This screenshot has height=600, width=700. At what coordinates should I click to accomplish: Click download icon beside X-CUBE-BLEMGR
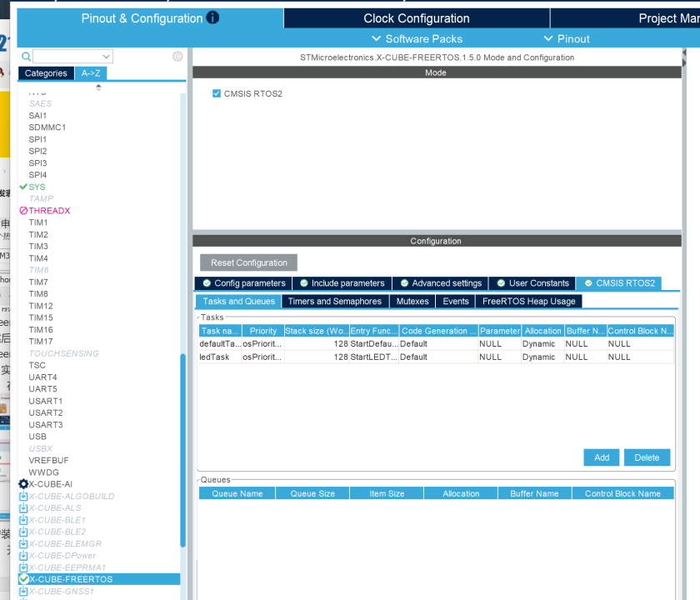(x=23, y=543)
